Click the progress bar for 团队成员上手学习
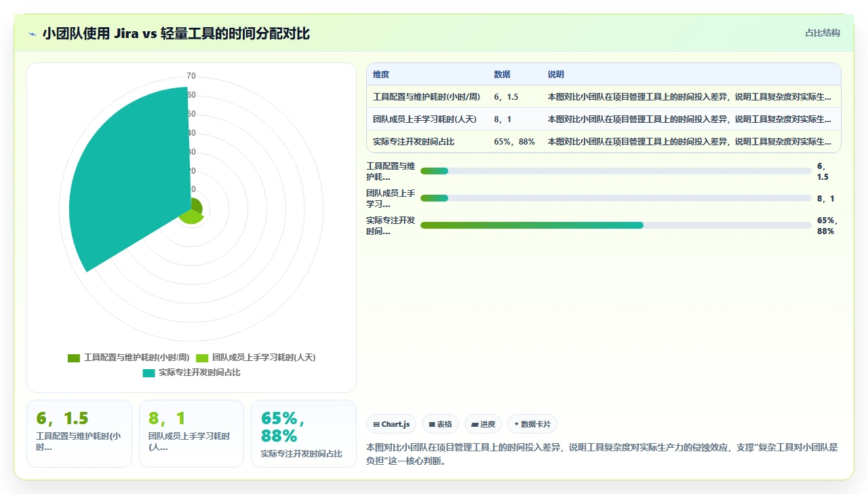 [616, 198]
